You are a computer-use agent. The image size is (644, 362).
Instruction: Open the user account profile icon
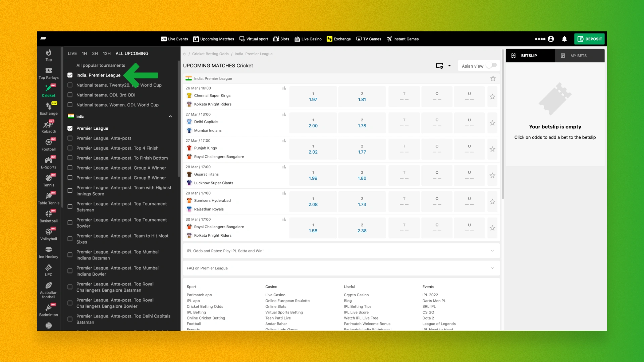[551, 39]
